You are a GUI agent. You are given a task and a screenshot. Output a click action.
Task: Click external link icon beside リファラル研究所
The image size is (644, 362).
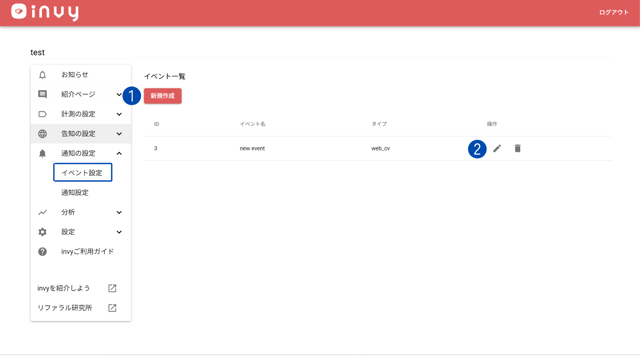click(112, 308)
